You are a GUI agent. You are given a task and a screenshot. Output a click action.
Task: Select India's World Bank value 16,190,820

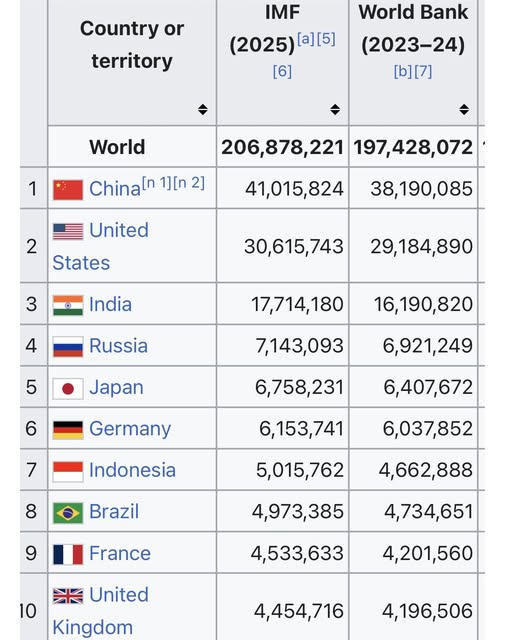coord(423,304)
